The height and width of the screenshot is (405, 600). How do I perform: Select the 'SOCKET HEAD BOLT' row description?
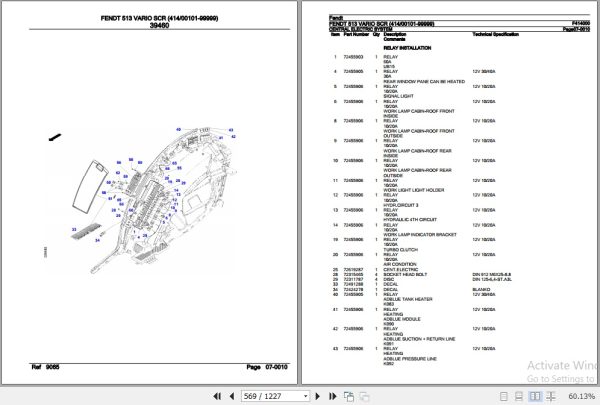point(405,274)
